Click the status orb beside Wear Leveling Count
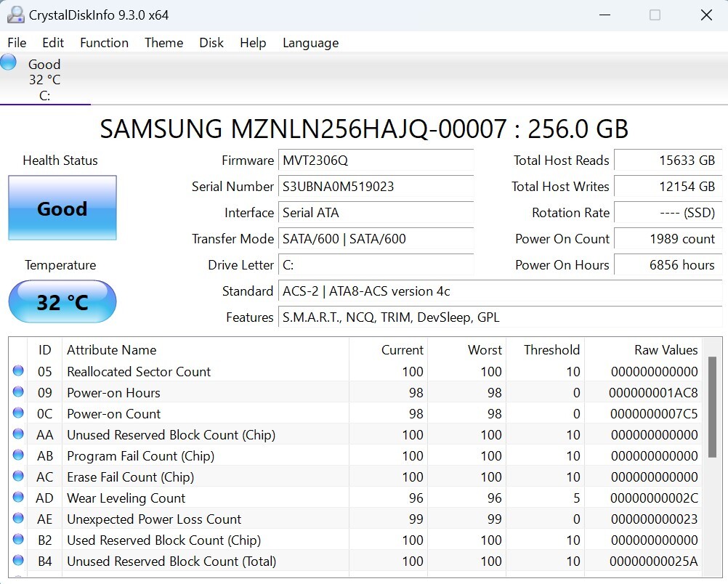728x584 pixels. (x=18, y=498)
